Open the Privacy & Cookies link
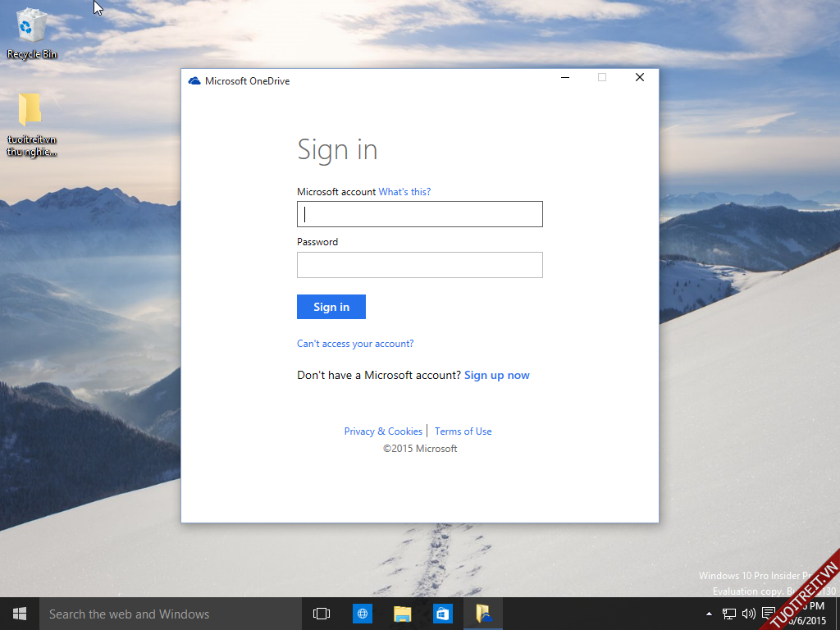Screen dimensions: 840x630 coord(383,431)
